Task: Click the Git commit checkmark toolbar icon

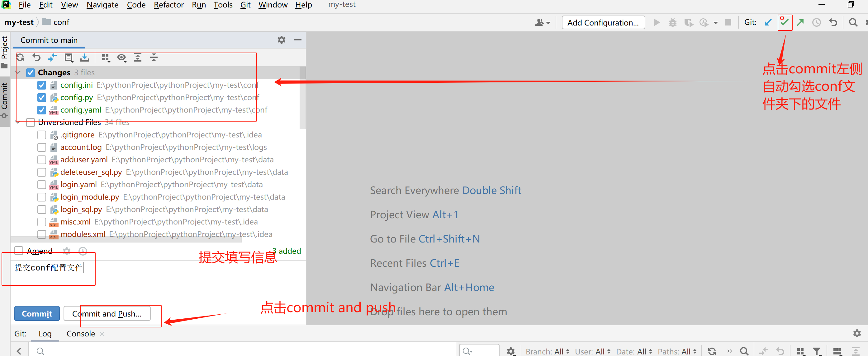Action: click(x=785, y=23)
